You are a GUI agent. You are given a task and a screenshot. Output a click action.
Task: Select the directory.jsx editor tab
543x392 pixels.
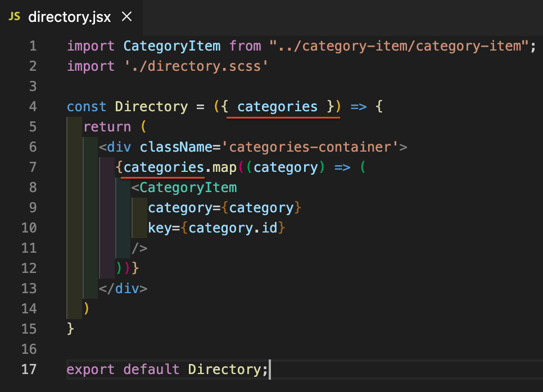coord(71,17)
